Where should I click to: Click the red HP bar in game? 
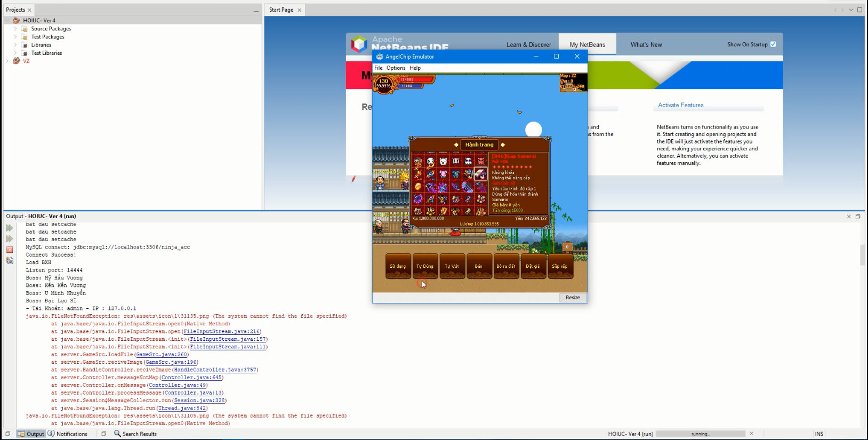pos(416,79)
